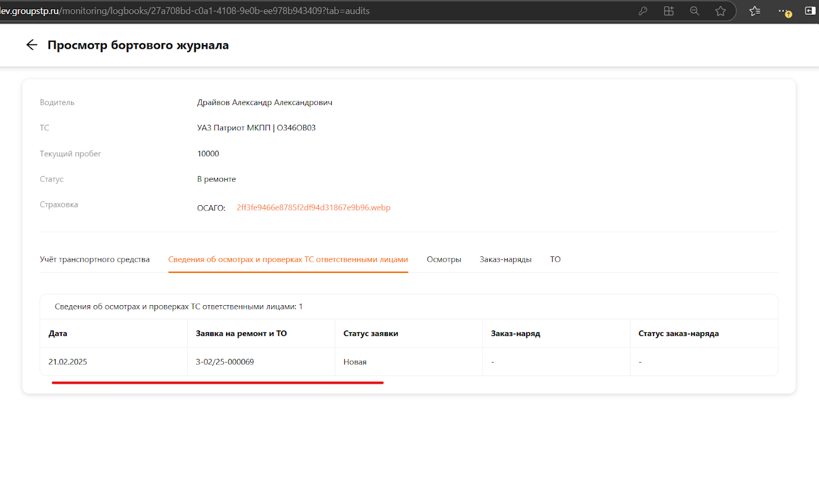
Task: Click the Заявка на ремонт и ТО header
Action: 241,334
